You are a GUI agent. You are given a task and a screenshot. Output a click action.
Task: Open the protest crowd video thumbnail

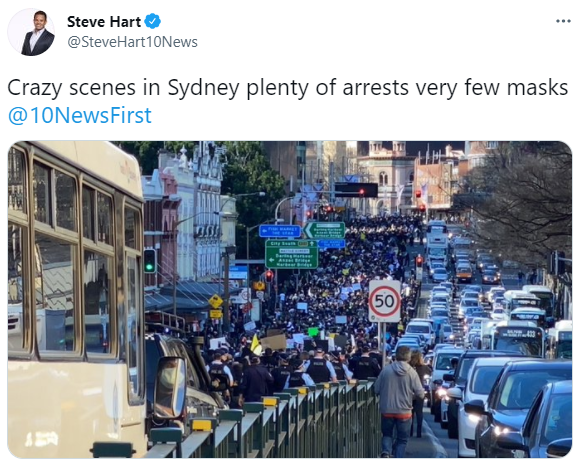click(290, 299)
